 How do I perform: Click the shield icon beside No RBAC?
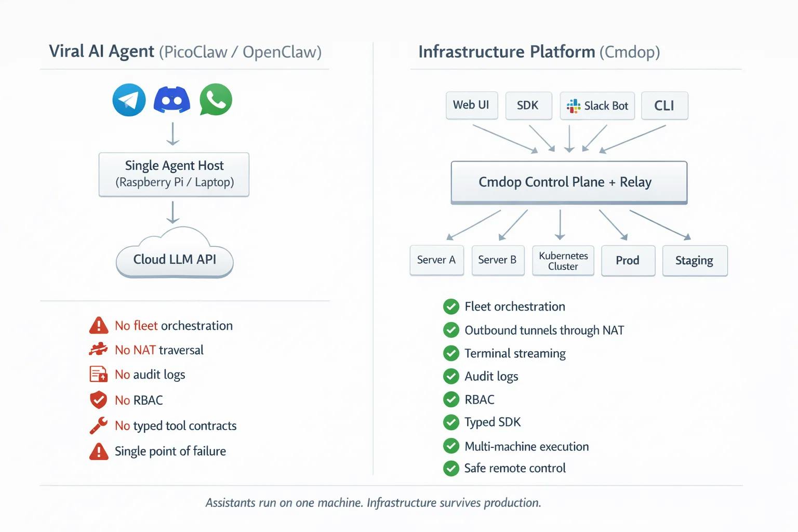coord(99,400)
